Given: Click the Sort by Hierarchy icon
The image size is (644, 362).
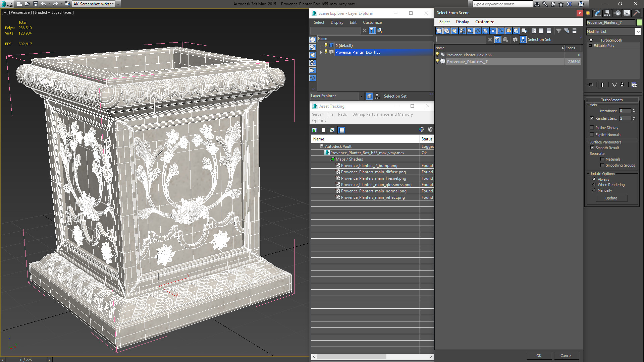Looking at the screenshot, I should pos(523,40).
